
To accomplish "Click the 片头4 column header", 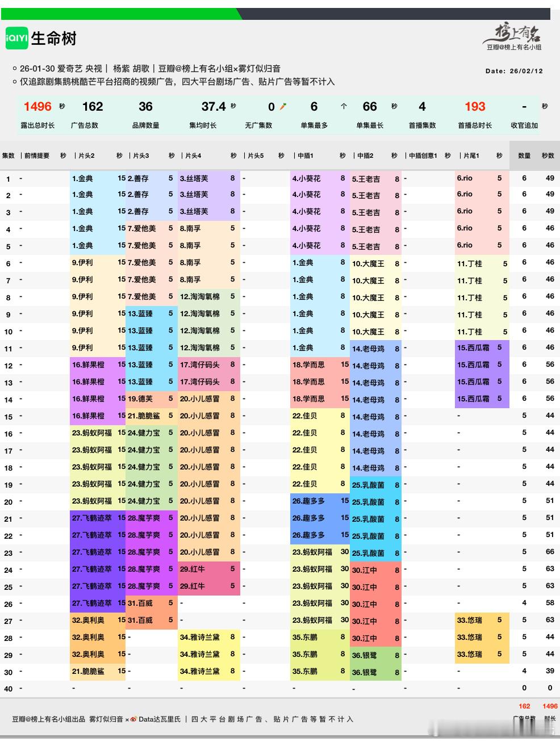I will coord(193,156).
